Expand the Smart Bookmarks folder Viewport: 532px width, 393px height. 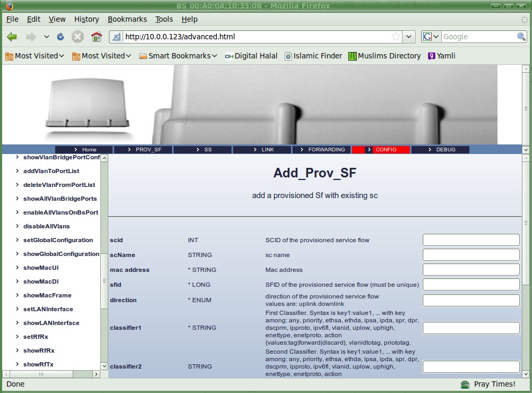click(x=178, y=56)
